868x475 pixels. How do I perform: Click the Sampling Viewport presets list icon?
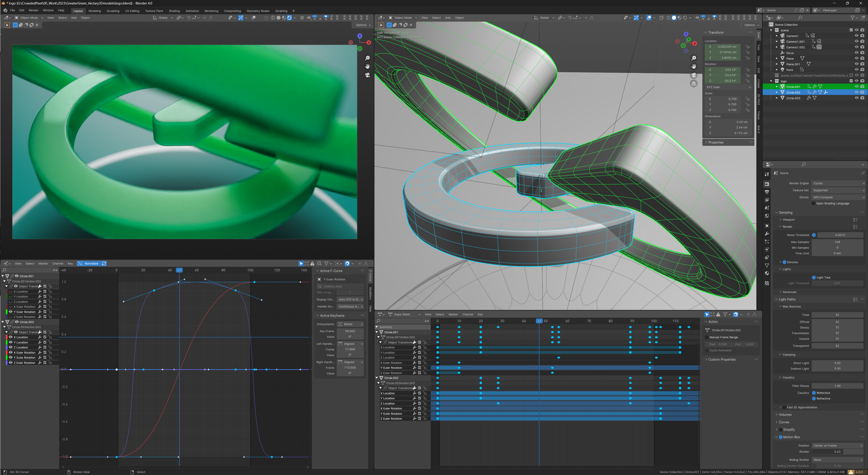(856, 219)
